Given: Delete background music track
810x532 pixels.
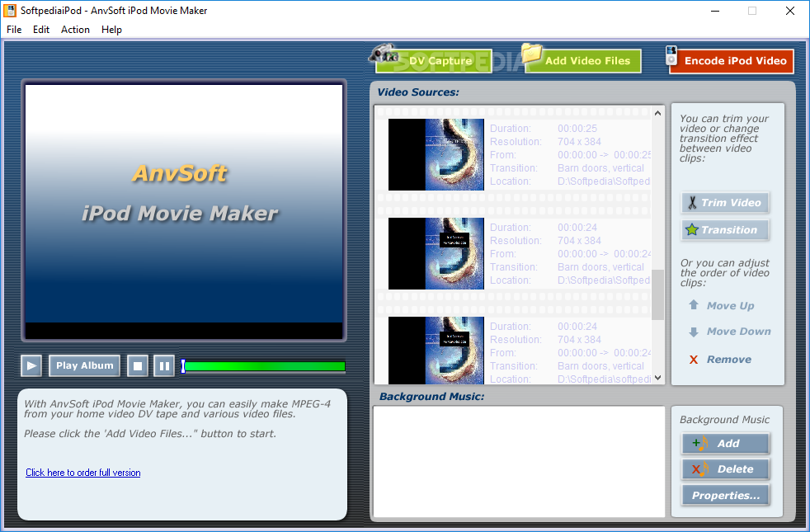Looking at the screenshot, I should (725, 469).
